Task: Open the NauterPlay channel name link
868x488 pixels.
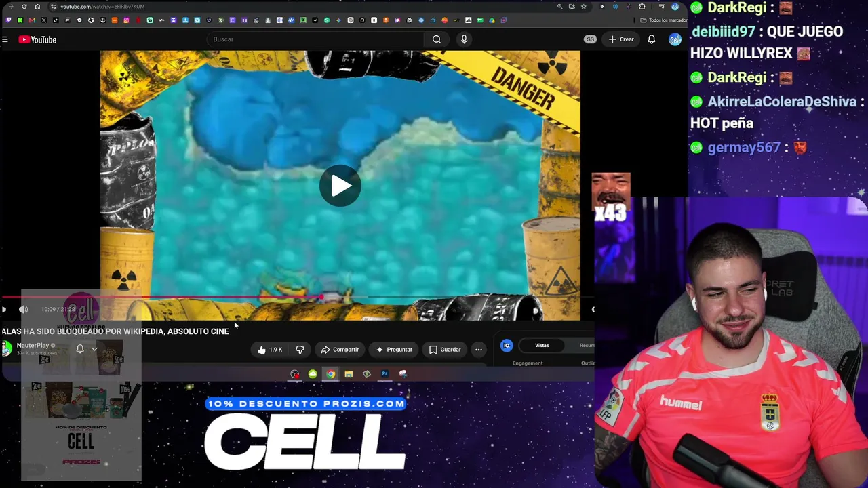Action: pos(33,346)
